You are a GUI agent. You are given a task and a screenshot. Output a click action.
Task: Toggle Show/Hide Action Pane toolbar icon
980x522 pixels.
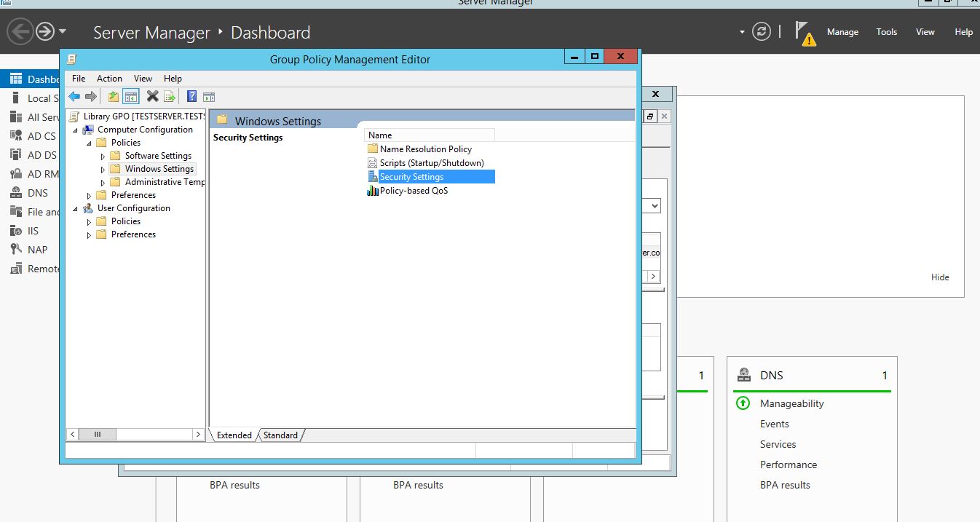[x=209, y=96]
